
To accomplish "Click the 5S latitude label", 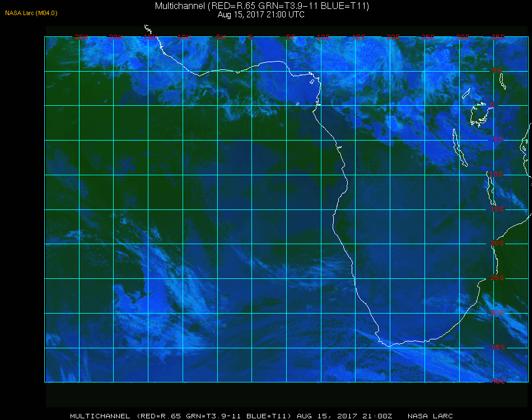I will pyautogui.click(x=498, y=139).
